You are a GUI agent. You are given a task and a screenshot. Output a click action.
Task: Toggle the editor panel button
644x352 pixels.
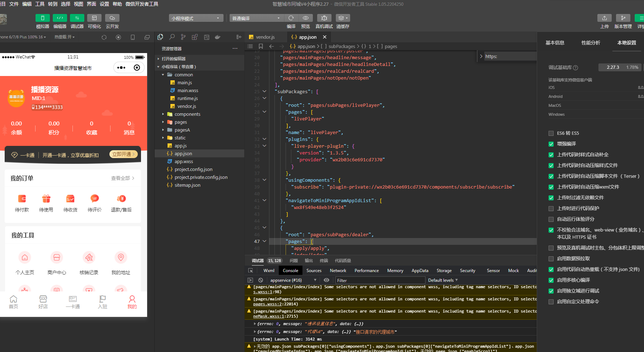coord(60,18)
